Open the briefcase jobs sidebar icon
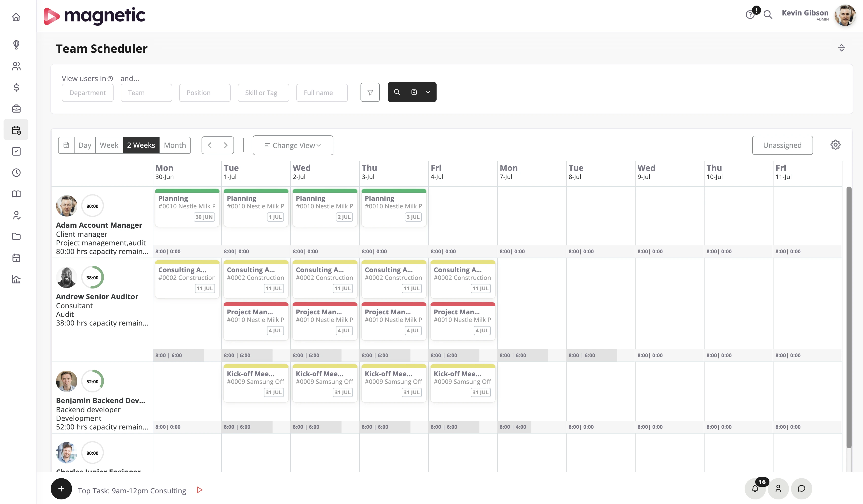Viewport: 863px width, 504px height. [x=16, y=109]
